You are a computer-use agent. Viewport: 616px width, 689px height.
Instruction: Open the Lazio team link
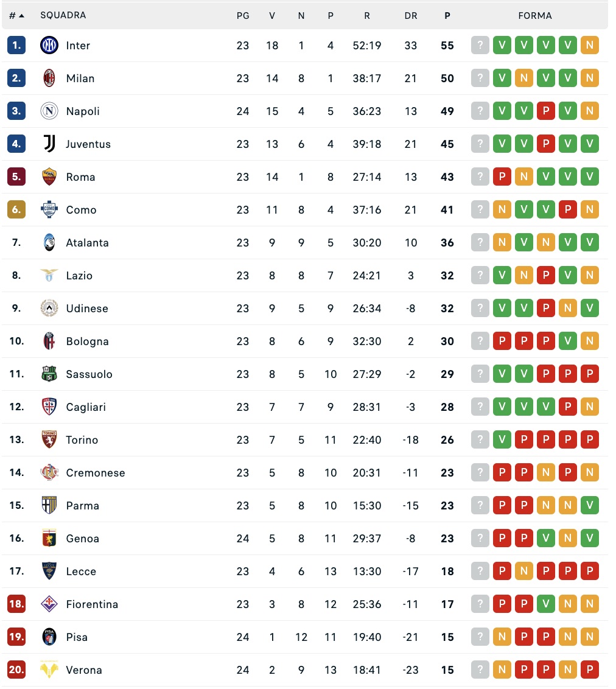tap(79, 276)
